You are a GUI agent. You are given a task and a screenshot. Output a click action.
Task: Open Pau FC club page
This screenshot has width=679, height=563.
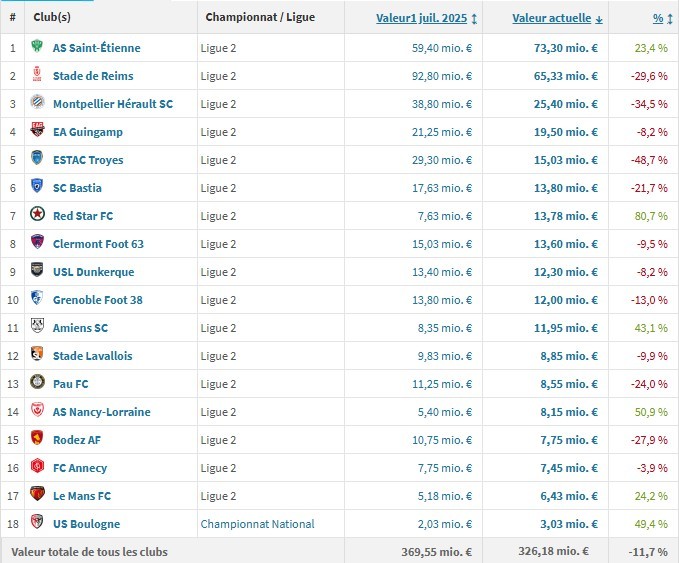pyautogui.click(x=71, y=384)
